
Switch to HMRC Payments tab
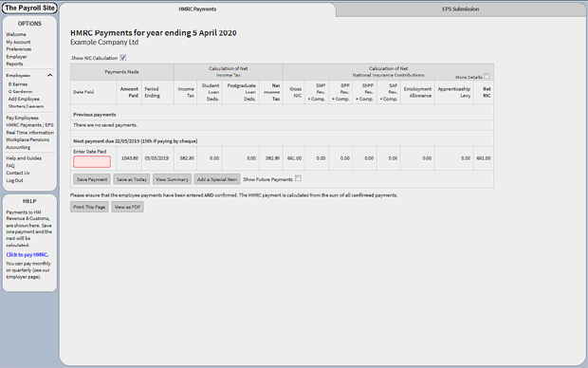click(197, 9)
